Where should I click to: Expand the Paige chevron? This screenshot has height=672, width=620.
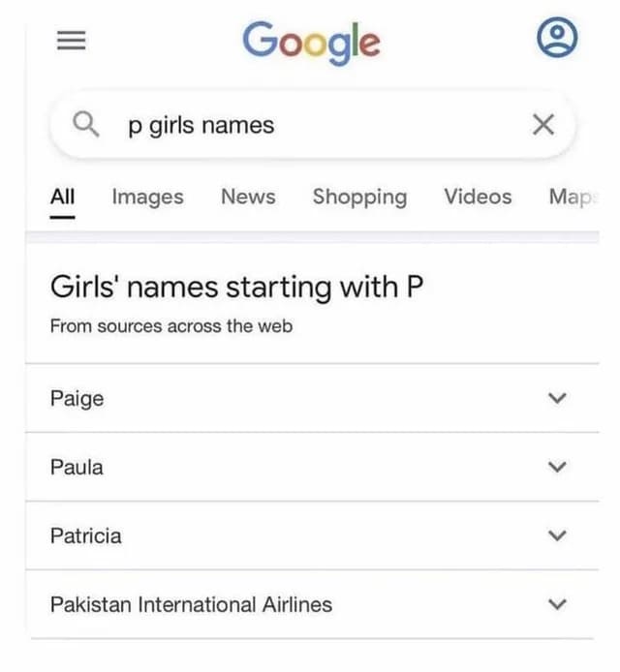557,398
